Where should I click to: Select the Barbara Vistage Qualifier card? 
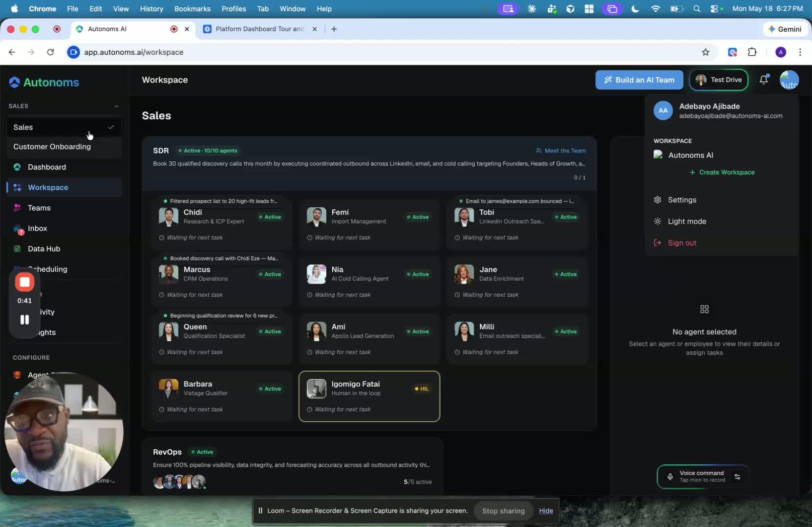pyautogui.click(x=221, y=396)
